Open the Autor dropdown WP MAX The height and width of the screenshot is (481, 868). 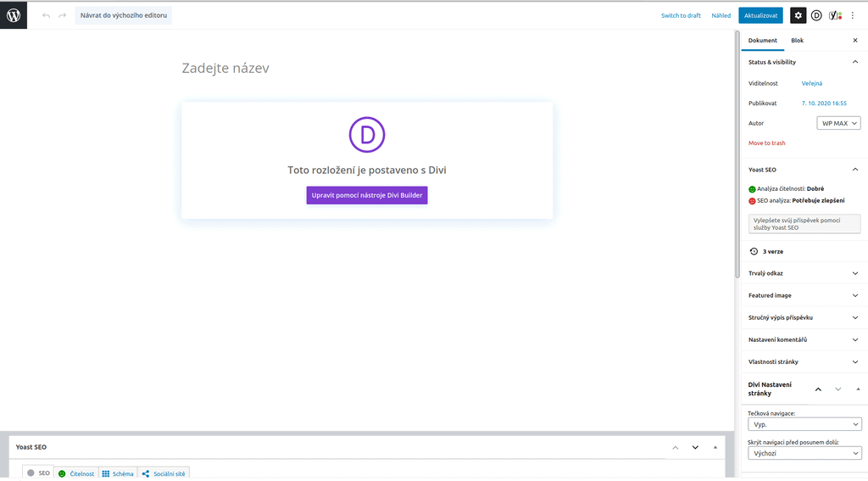(x=838, y=123)
